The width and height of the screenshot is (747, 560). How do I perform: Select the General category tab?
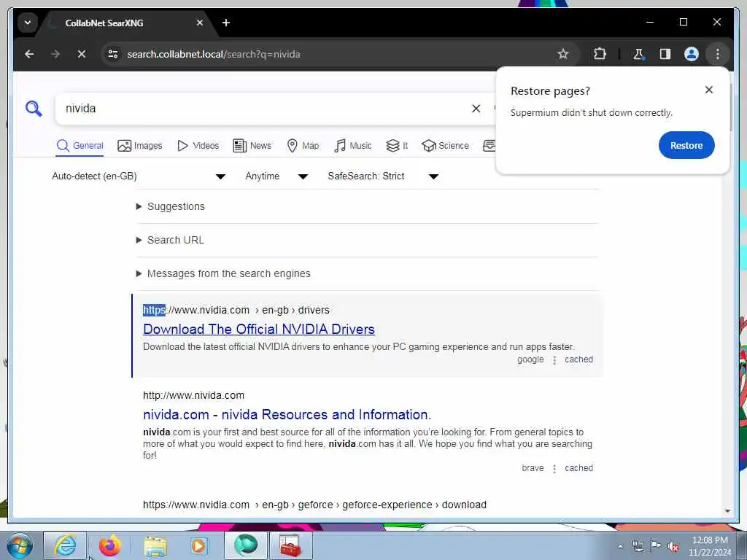[80, 146]
